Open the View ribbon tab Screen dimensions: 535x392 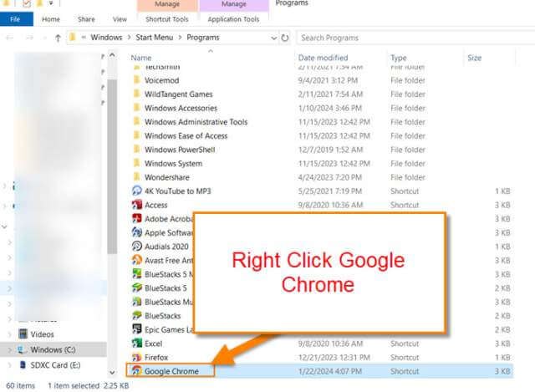pyautogui.click(x=120, y=19)
